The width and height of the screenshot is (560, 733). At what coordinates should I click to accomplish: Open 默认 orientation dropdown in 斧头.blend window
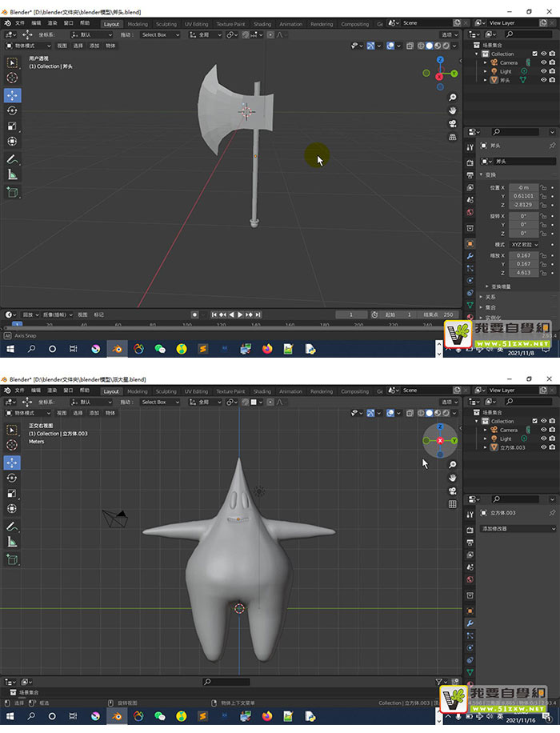[x=92, y=34]
